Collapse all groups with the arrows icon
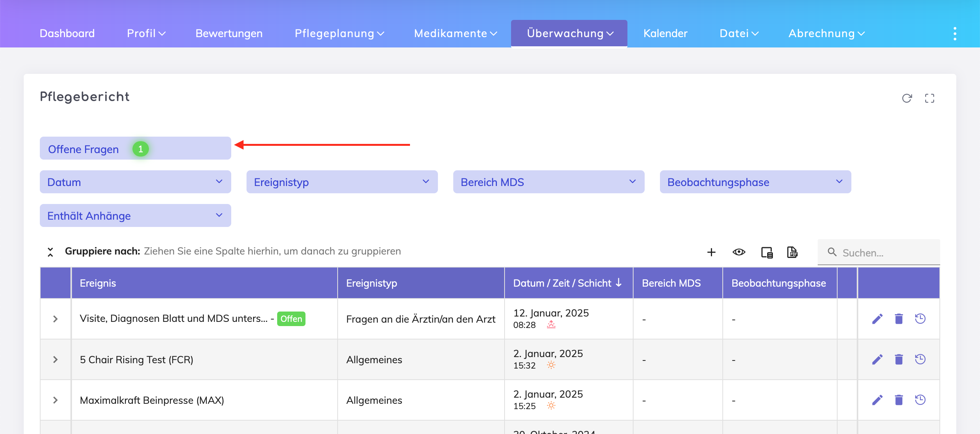This screenshot has height=434, width=980. [x=50, y=252]
